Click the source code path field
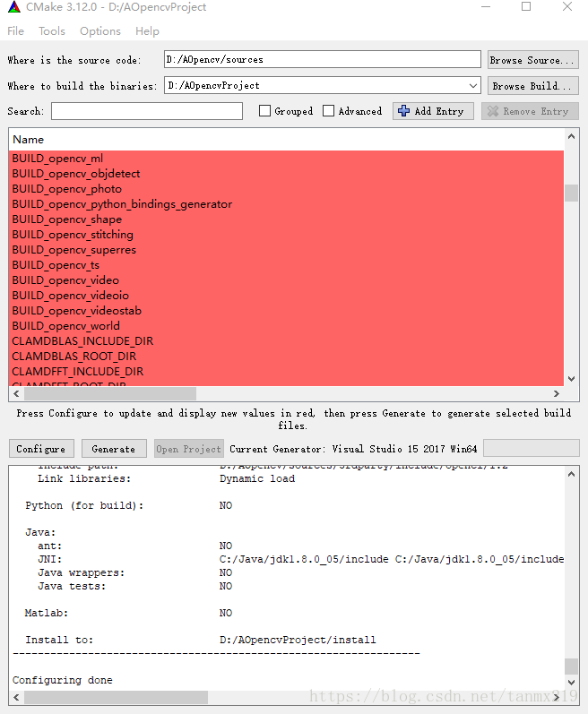This screenshot has height=714, width=588. tap(323, 59)
